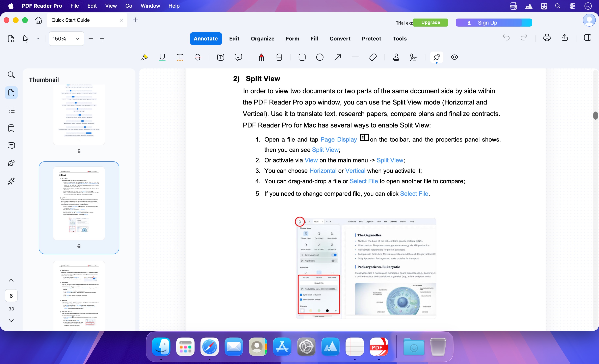Switch to the Organize tab
The height and width of the screenshot is (364, 599).
263,39
